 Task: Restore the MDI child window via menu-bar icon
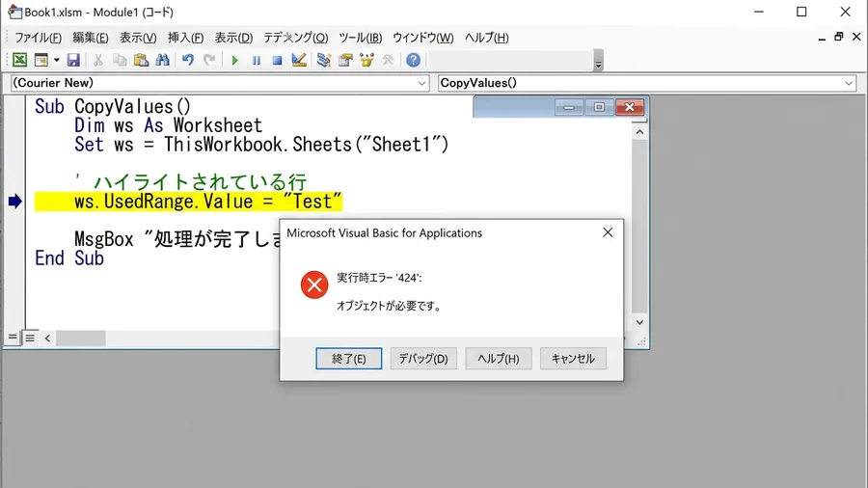click(x=839, y=37)
